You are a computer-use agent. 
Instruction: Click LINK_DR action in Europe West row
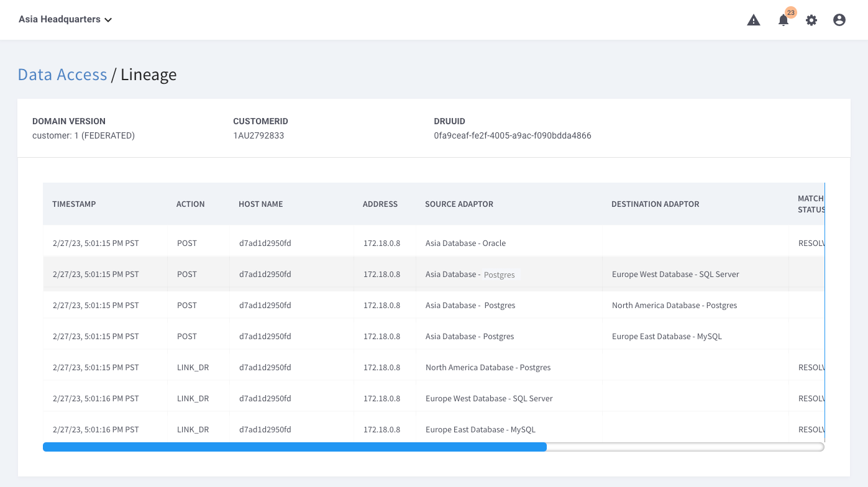point(193,398)
